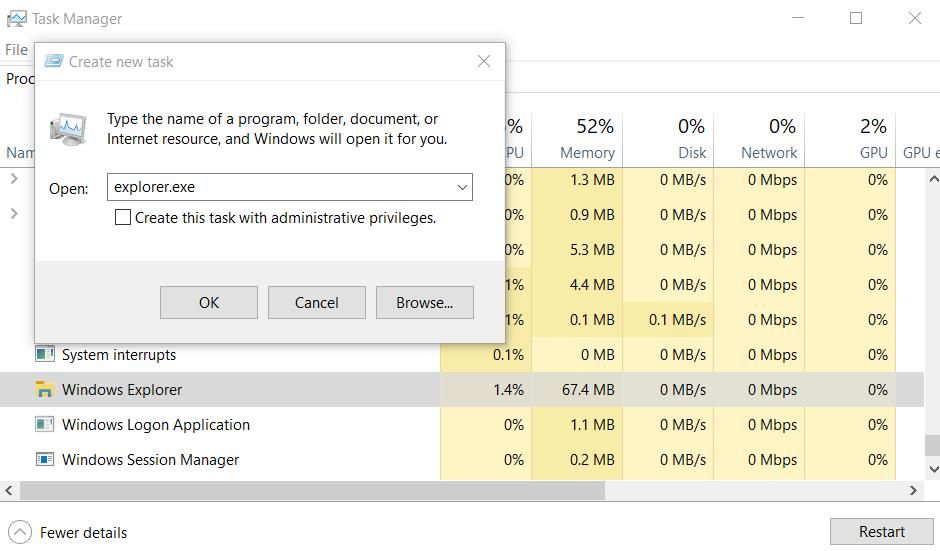Viewport: 940px width, 551px height.
Task: Click Browse... to pick a program
Action: 424,302
